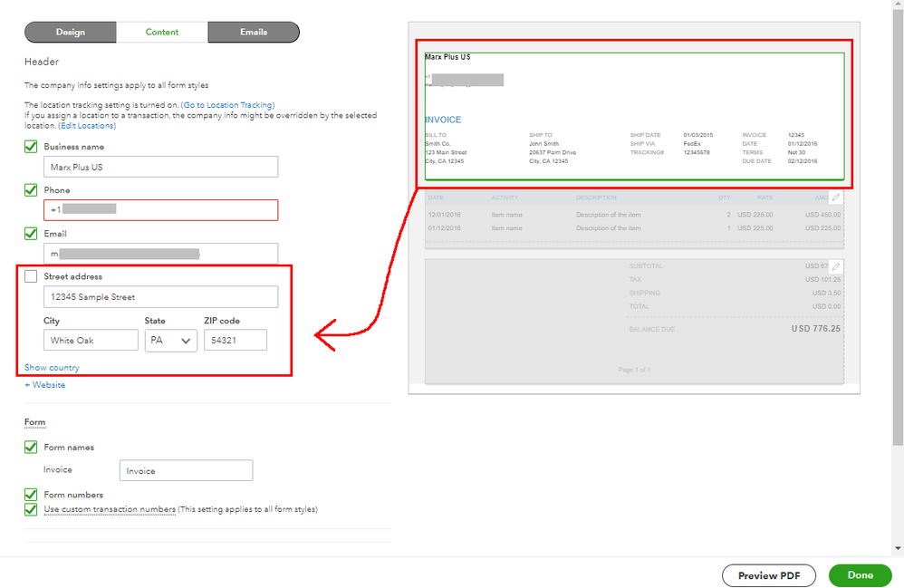Click Marx Plus US name in preview
904x588 pixels.
(x=447, y=57)
